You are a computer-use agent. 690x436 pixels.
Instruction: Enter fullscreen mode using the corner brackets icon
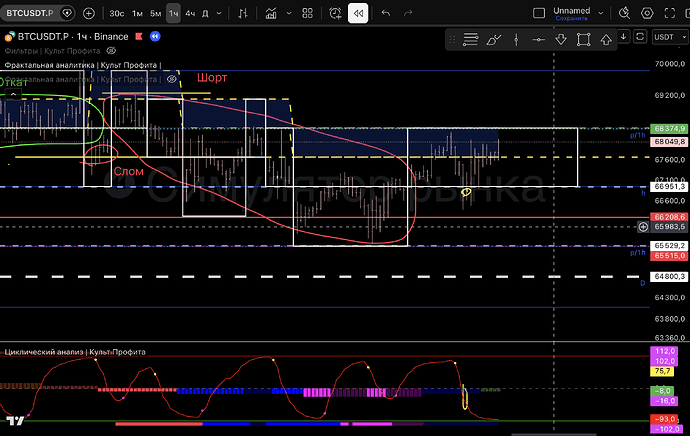click(672, 14)
